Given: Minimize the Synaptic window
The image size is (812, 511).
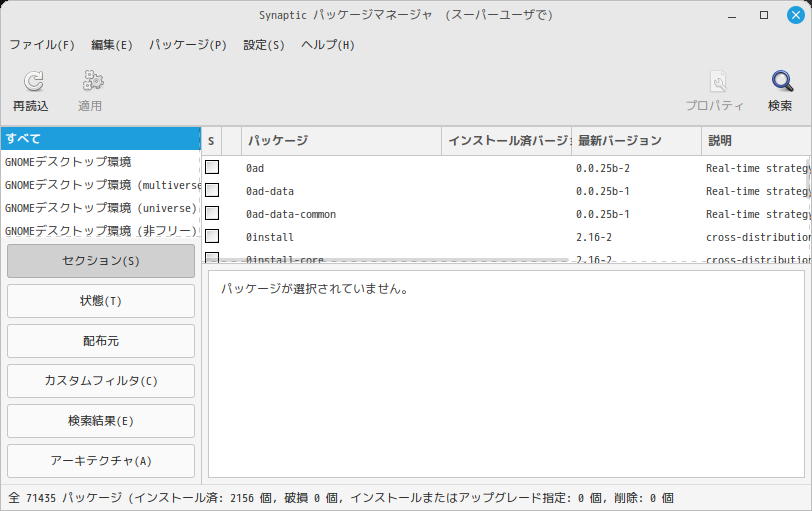Looking at the screenshot, I should (732, 16).
